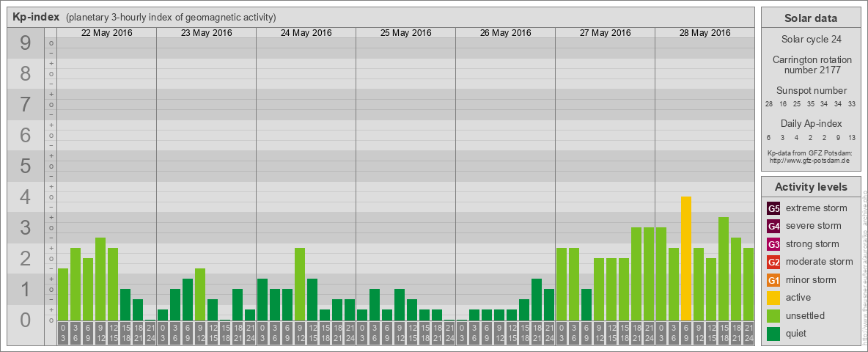Click the Carrington rotation number 2177 text
This screenshot has width=868, height=352.
[x=811, y=65]
